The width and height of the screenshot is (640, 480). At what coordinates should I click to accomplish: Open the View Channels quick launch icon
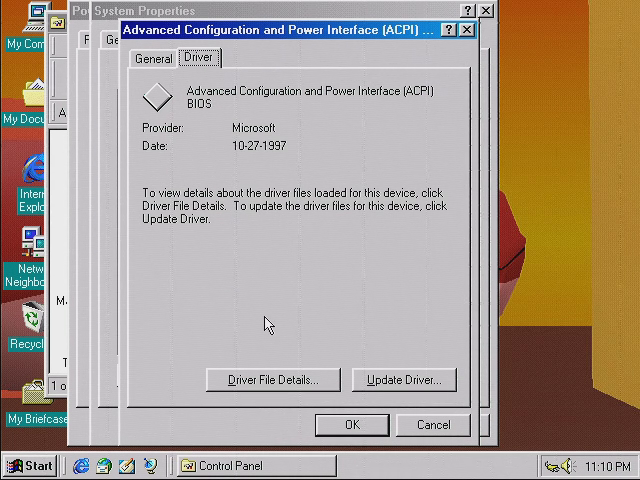tap(150, 466)
